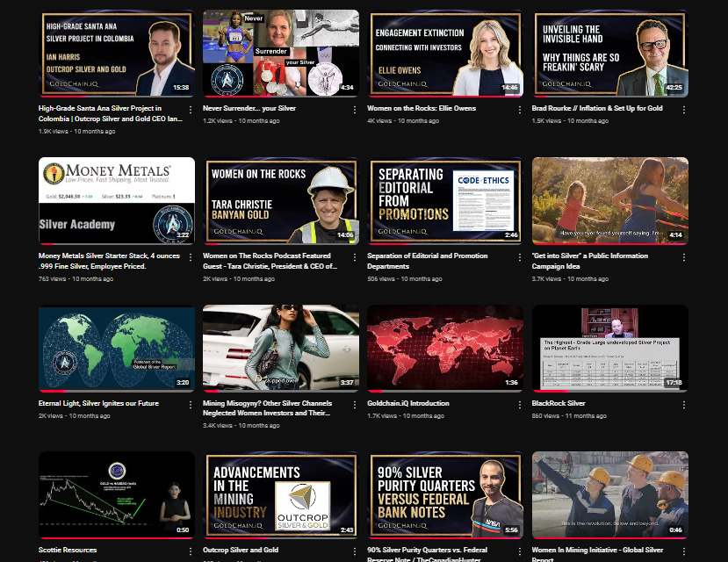The width and height of the screenshot is (728, 562).
Task: Open the Tara Christie Banyan Gold thumbnail
Action: (281, 201)
